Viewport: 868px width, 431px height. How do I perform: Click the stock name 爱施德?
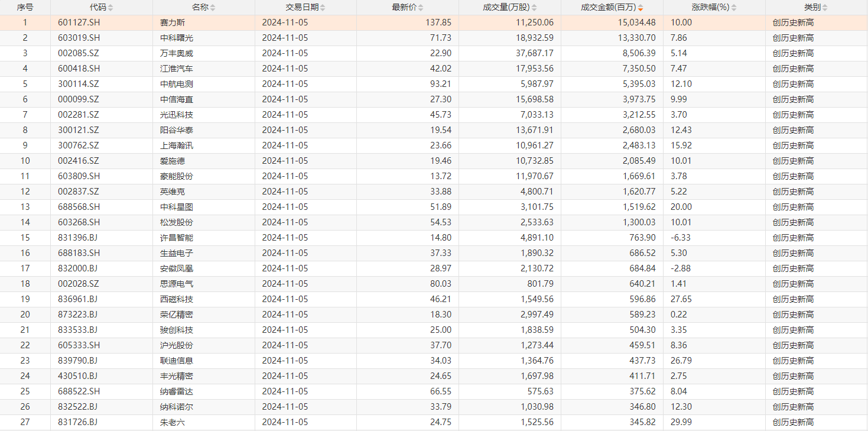coord(173,161)
